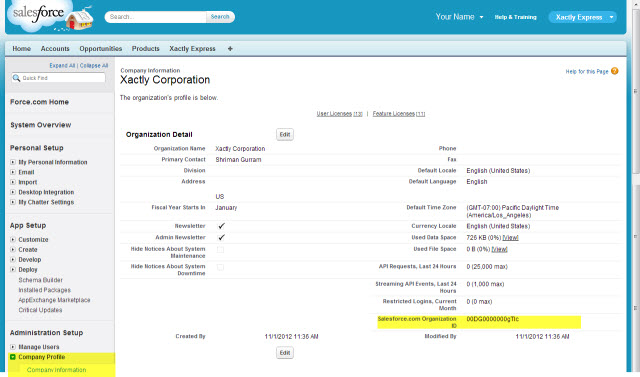Image resolution: width=640 pixels, height=377 pixels.
Task: Open Company Information link
Action: pyautogui.click(x=56, y=370)
